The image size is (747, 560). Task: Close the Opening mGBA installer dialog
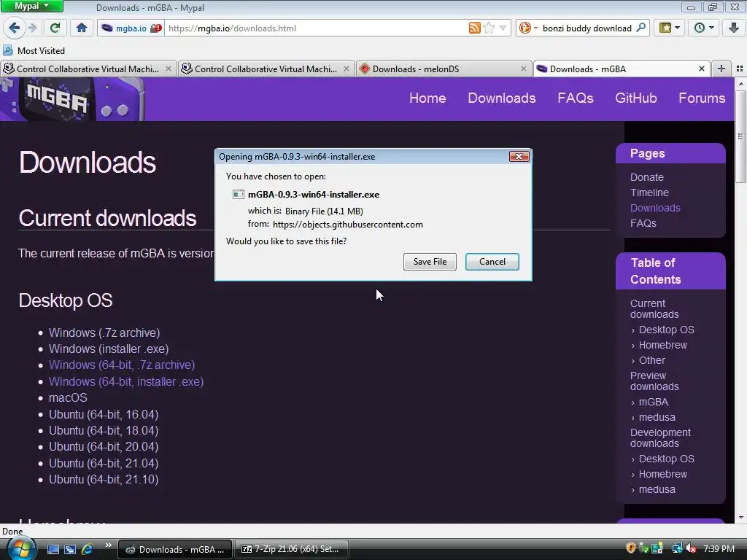pos(519,156)
